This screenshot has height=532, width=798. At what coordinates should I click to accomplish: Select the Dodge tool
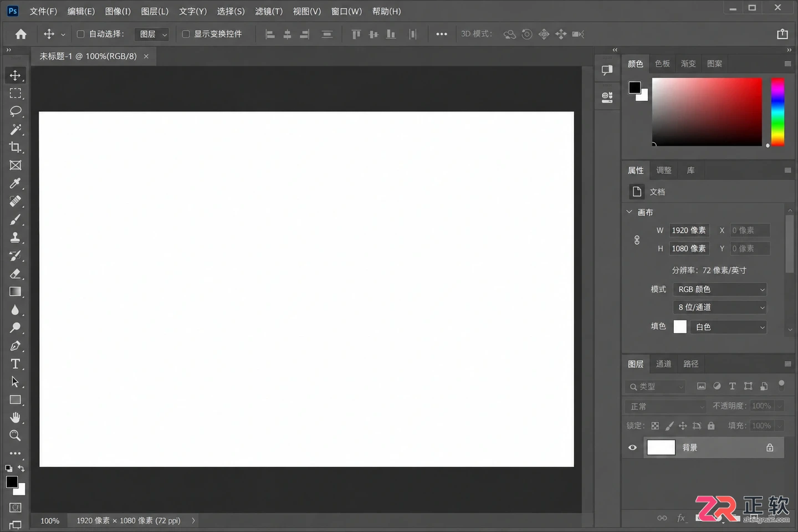(16, 328)
